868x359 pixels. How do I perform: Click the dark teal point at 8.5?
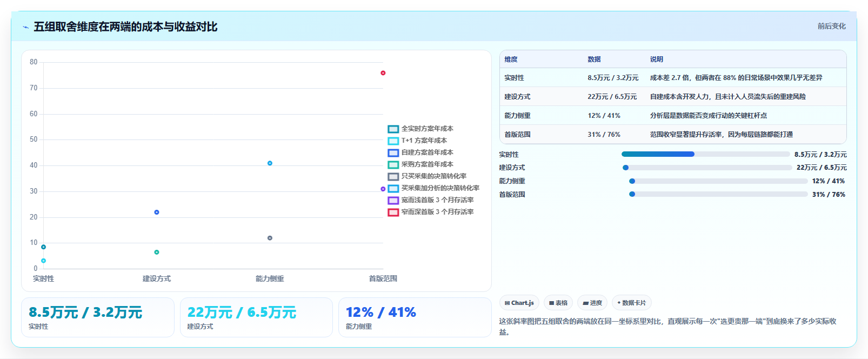[x=44, y=247]
